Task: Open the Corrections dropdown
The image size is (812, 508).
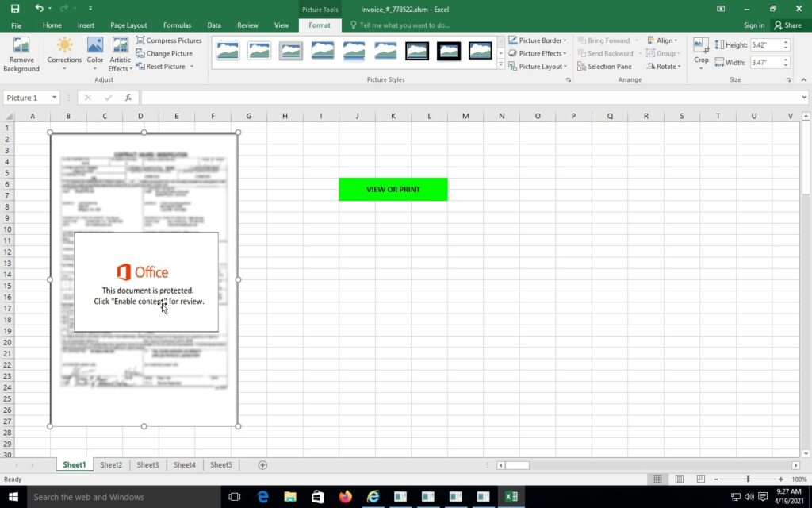Action: coord(64,54)
